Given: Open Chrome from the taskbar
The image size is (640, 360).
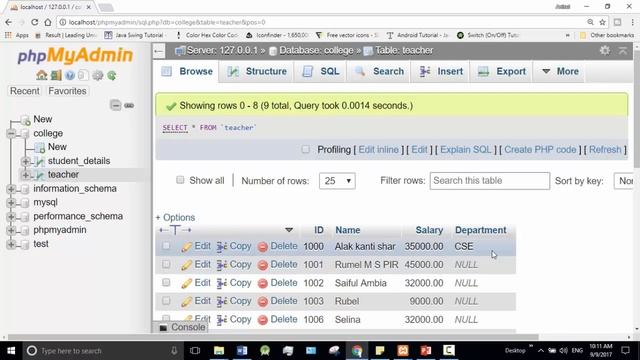Looking at the screenshot, I should tap(357, 351).
